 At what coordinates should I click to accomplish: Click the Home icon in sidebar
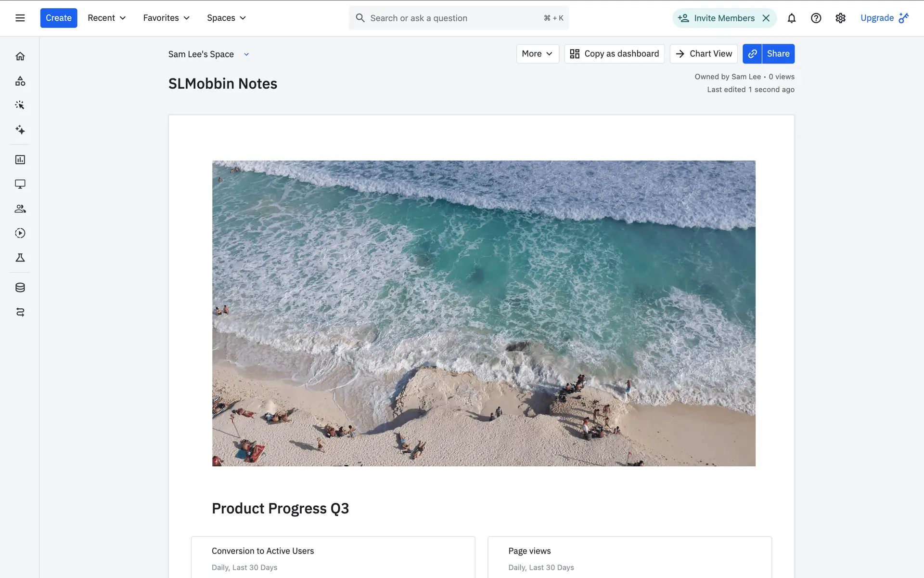pyautogui.click(x=20, y=56)
